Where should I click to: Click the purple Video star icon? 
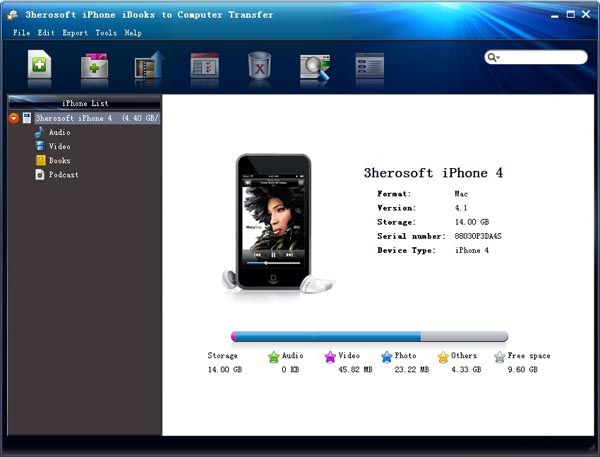click(330, 357)
